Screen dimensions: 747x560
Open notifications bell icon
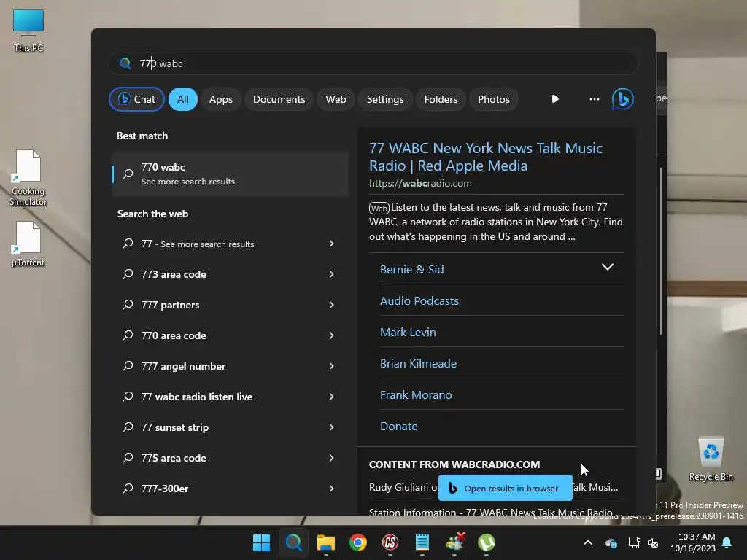(727, 542)
